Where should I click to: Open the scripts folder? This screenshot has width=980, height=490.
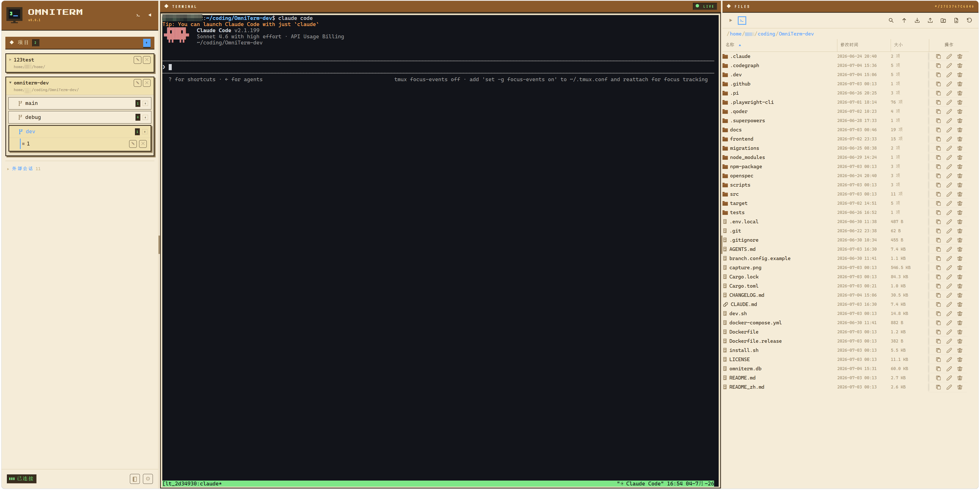[740, 185]
